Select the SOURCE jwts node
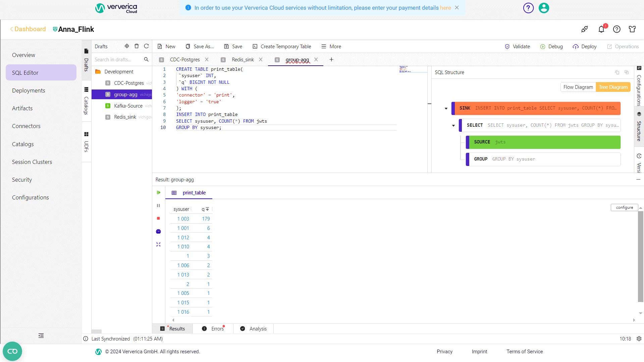The width and height of the screenshot is (644, 362). point(543,142)
